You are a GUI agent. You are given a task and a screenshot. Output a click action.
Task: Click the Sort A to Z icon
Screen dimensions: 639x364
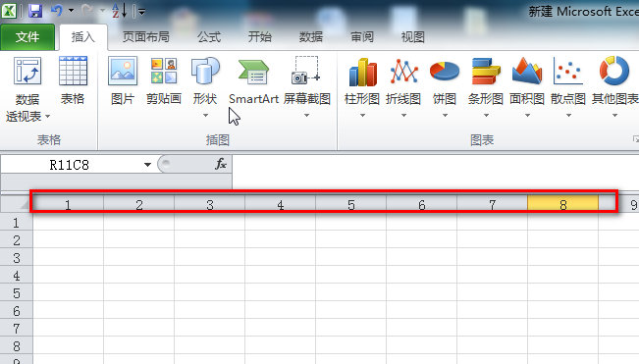pos(120,11)
